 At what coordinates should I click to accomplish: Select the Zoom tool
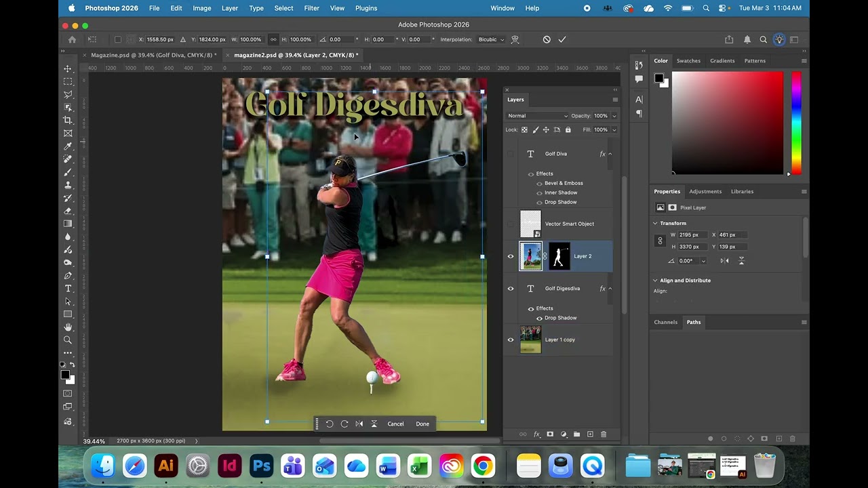click(68, 340)
